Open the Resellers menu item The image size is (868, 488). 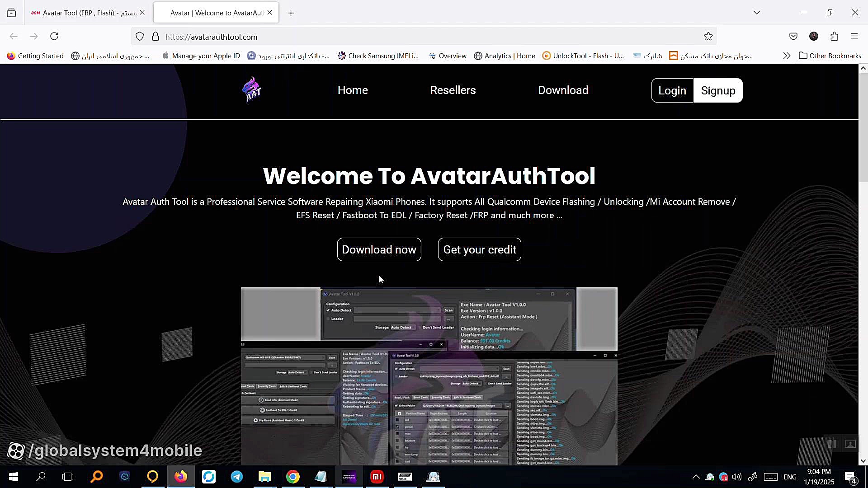point(453,90)
